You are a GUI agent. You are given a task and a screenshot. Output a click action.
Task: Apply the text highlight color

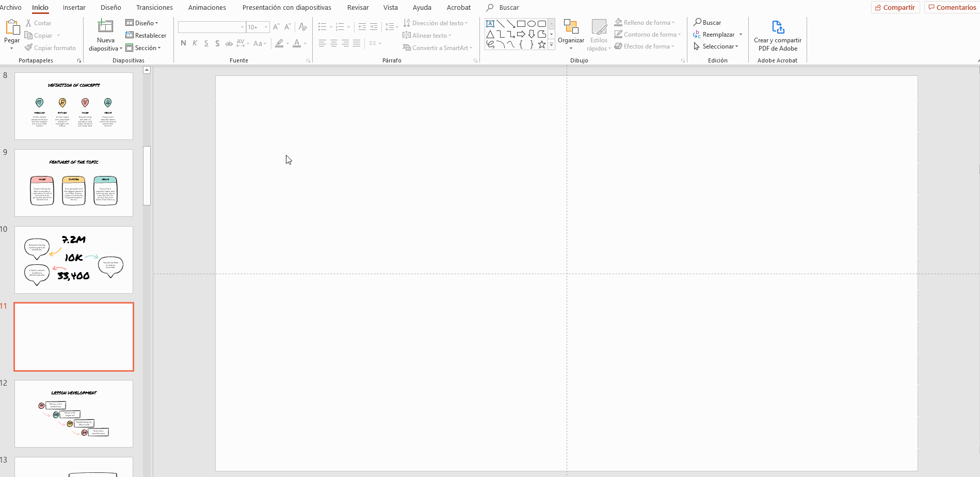(279, 43)
